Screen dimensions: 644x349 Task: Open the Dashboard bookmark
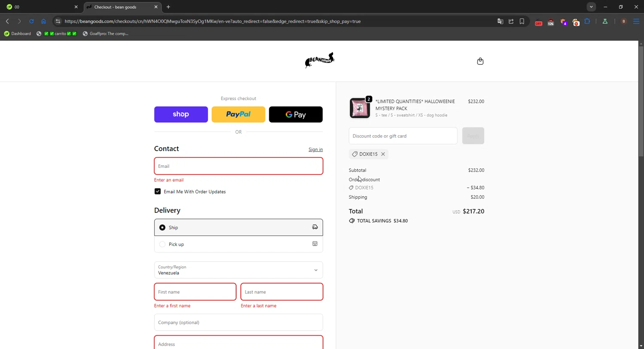18,33
